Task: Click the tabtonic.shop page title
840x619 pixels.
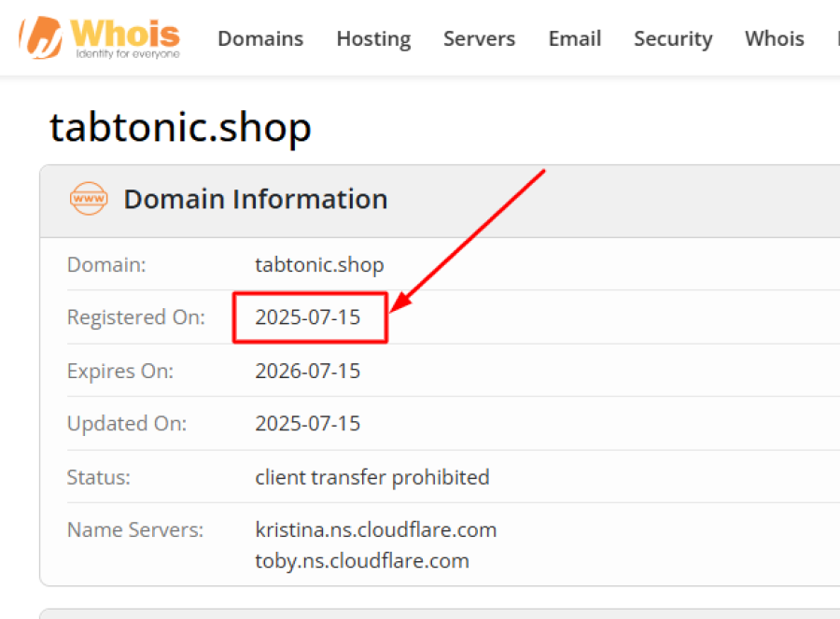Action: coord(180,127)
